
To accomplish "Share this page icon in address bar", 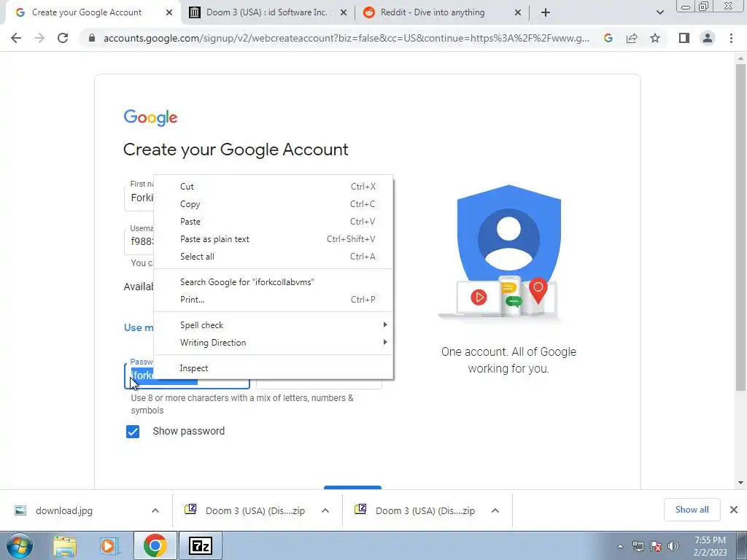I will click(x=632, y=38).
